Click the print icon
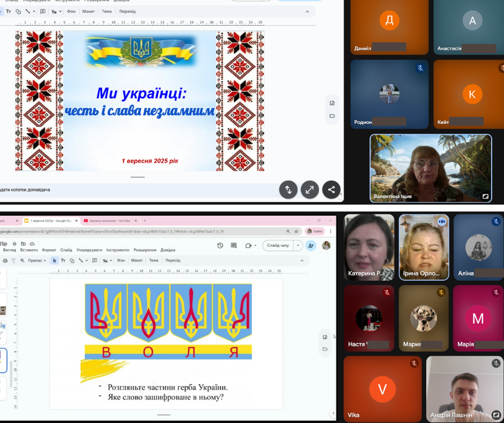This screenshot has width=504, height=423. pos(5,260)
